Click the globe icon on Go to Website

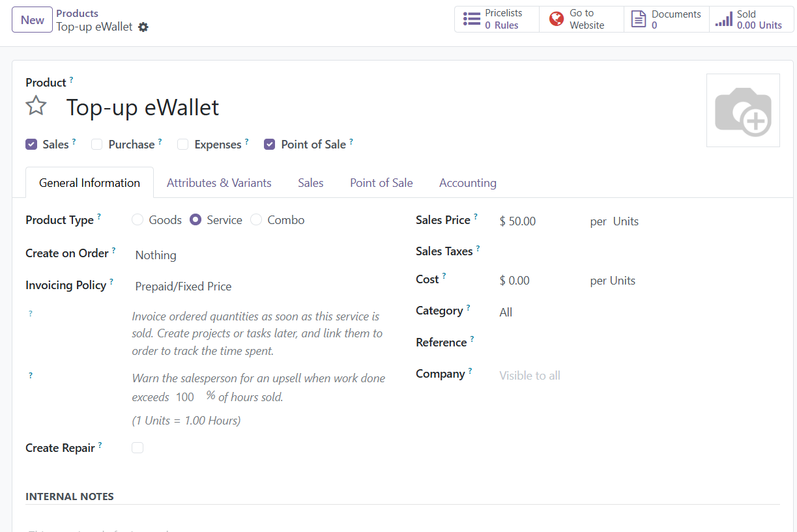pyautogui.click(x=556, y=20)
